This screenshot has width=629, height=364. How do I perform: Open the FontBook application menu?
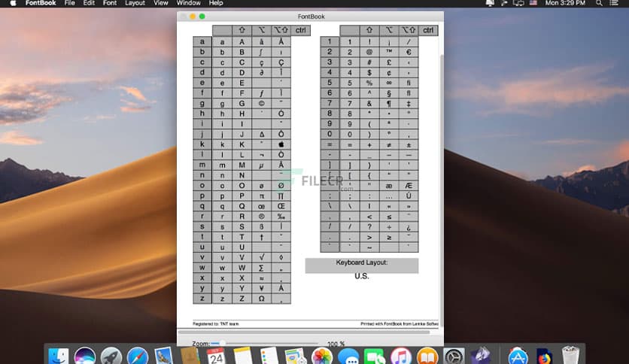pos(41,3)
